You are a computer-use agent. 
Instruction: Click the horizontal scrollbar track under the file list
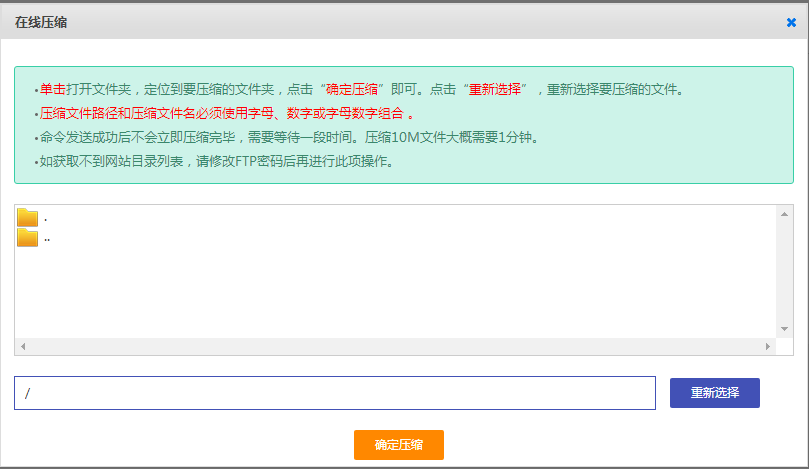pyautogui.click(x=395, y=346)
